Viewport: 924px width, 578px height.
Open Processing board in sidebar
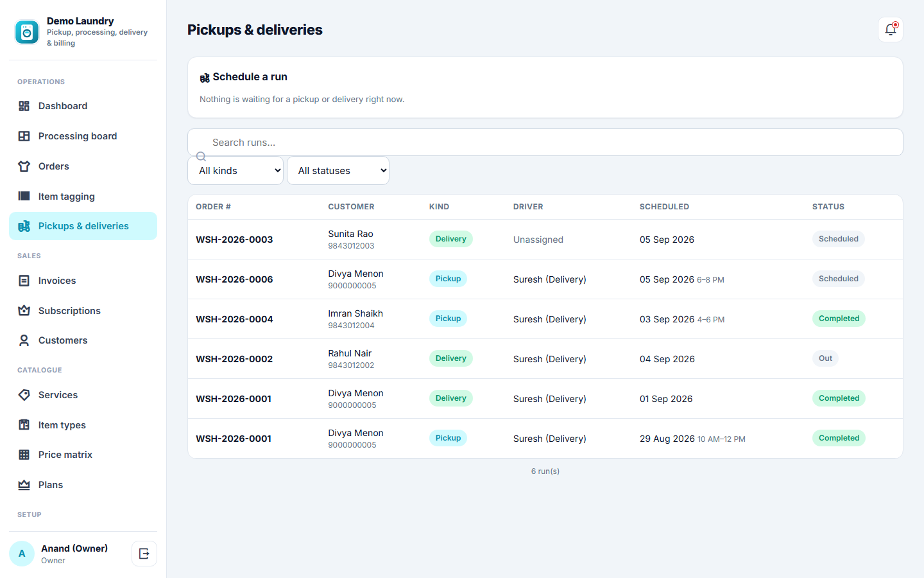point(83,136)
